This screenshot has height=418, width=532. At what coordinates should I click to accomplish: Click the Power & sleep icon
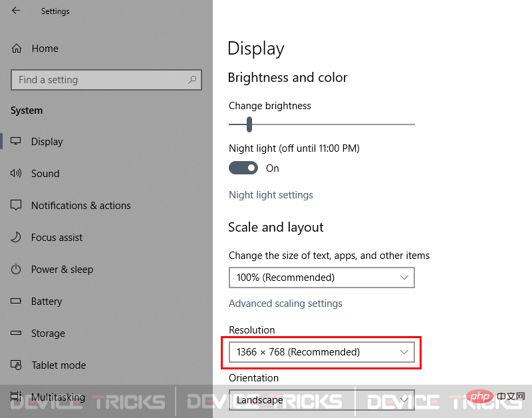coord(16,270)
